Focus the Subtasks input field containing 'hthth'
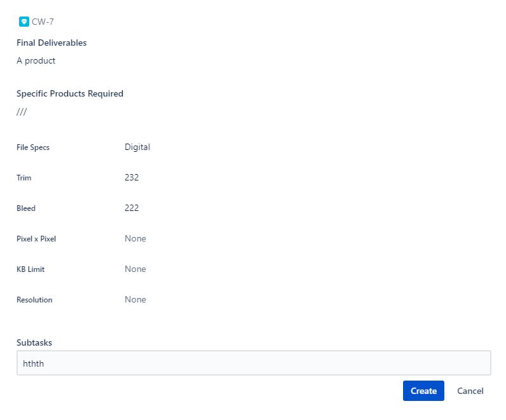506x420 pixels. [254, 363]
